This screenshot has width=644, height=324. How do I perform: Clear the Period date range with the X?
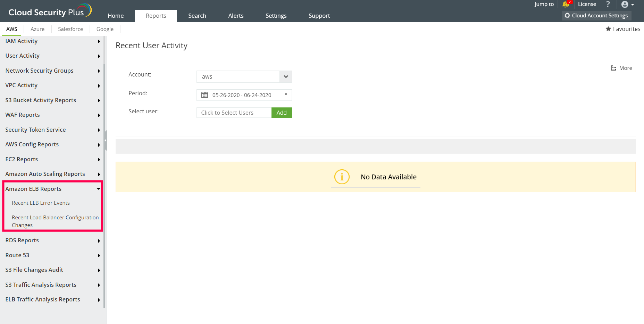point(286,94)
